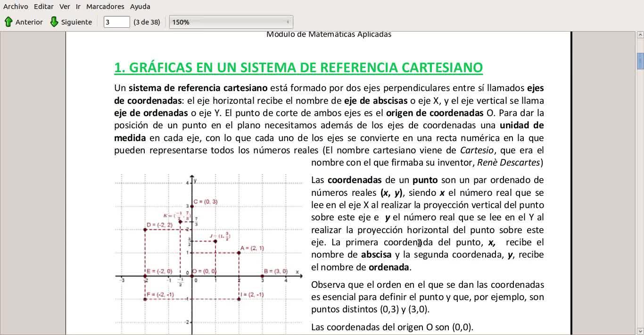Click the bold word 'abscisa' in paragraph
Viewport: 644px width, 335px height.
(376, 254)
